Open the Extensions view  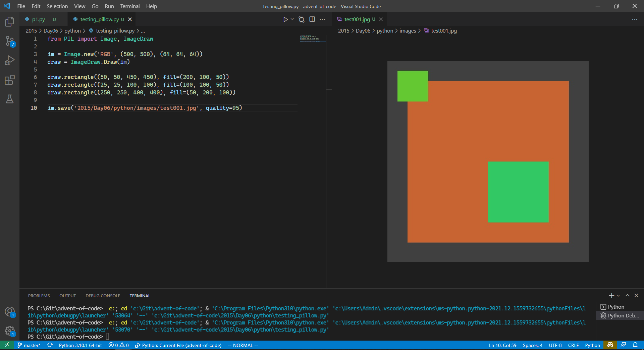point(10,80)
